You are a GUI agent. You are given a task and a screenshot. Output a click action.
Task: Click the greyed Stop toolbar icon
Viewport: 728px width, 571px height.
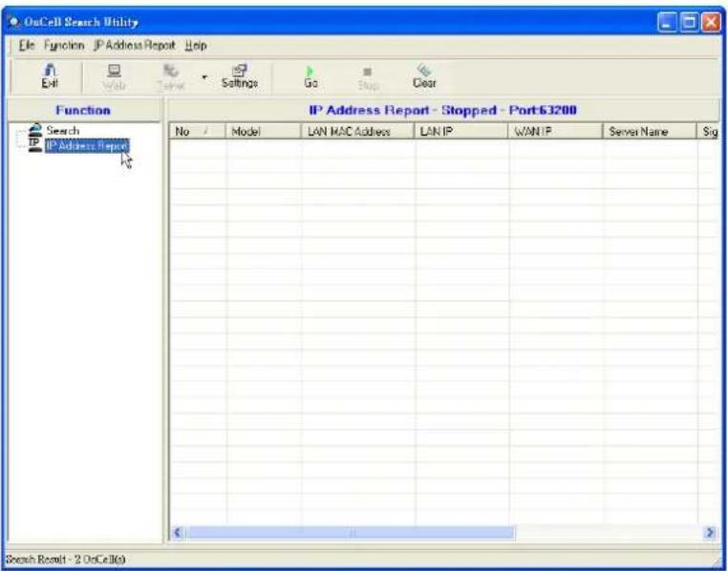(x=368, y=78)
